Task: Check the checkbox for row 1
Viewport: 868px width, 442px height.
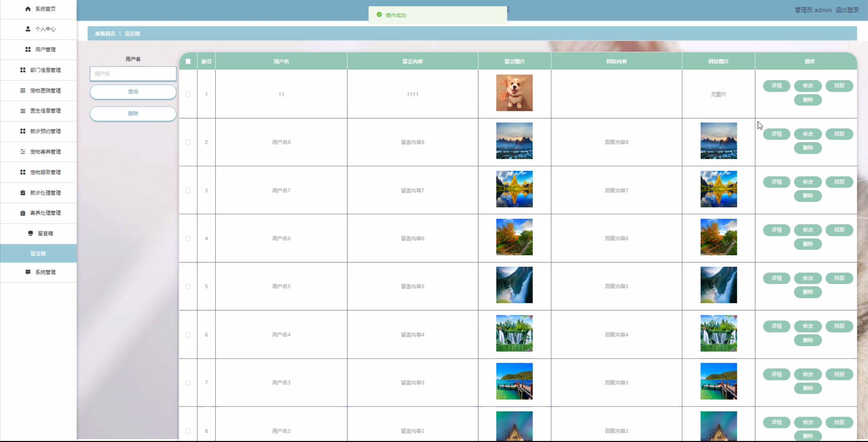Action: 188,94
